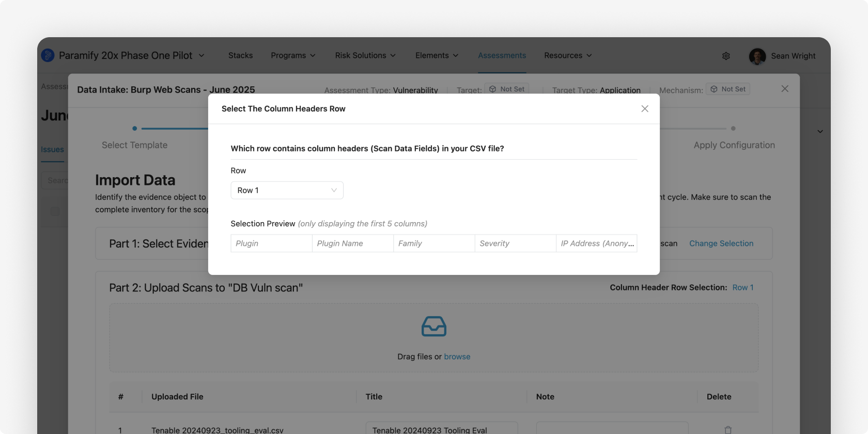The image size is (868, 434).
Task: Close the Data Intake panel
Action: click(x=785, y=89)
